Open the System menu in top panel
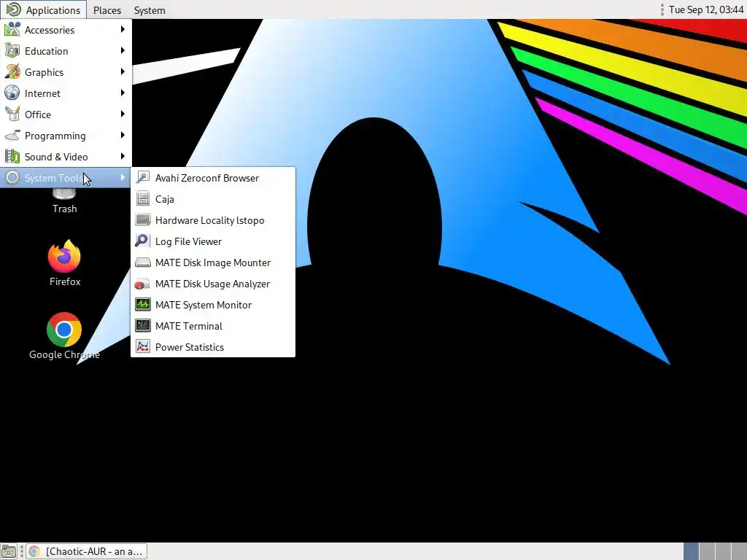747x560 pixels. pyautogui.click(x=150, y=10)
